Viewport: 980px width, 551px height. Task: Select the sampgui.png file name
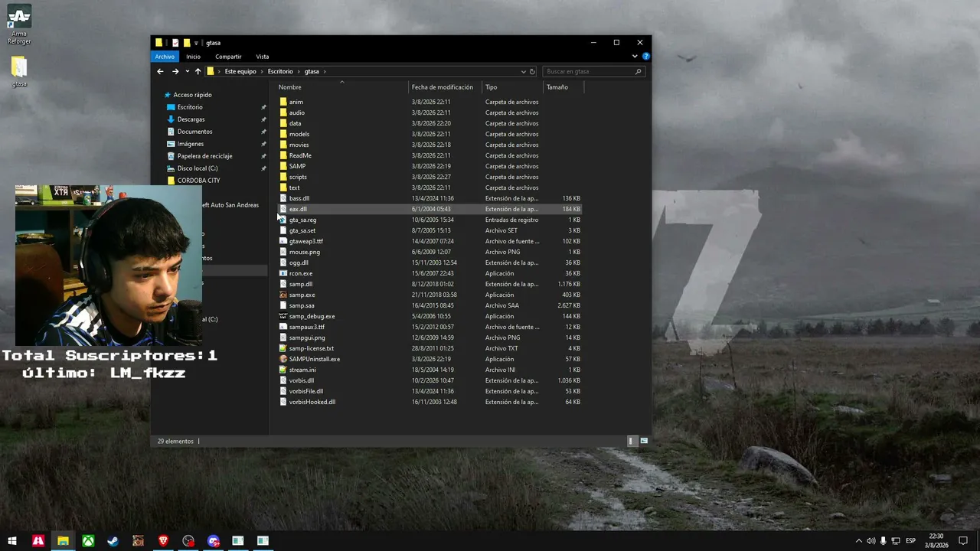click(x=307, y=337)
